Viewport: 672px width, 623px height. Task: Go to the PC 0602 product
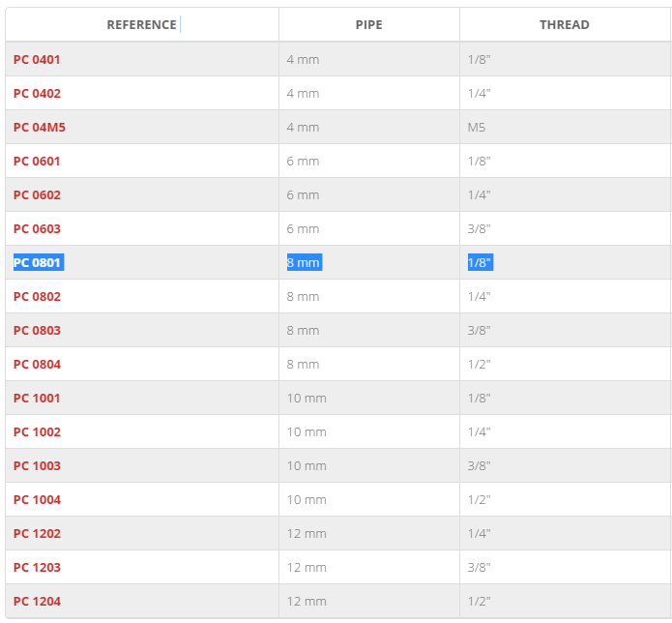(x=38, y=195)
